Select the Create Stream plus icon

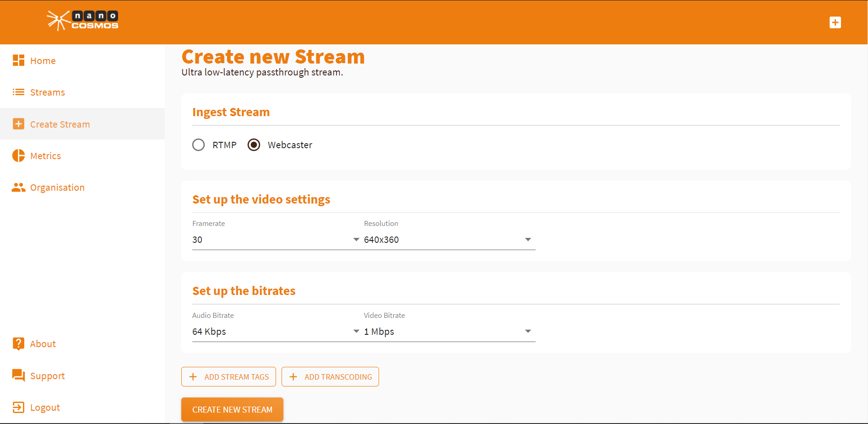[18, 123]
